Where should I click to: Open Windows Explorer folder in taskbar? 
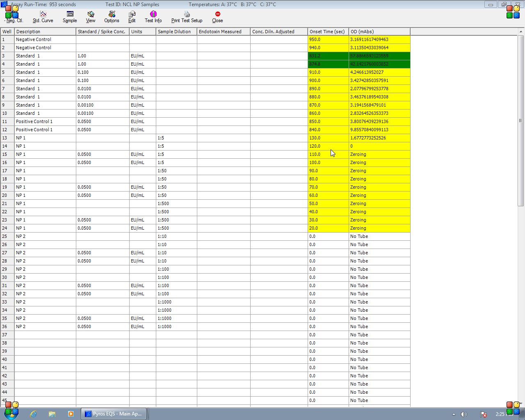tap(52, 414)
